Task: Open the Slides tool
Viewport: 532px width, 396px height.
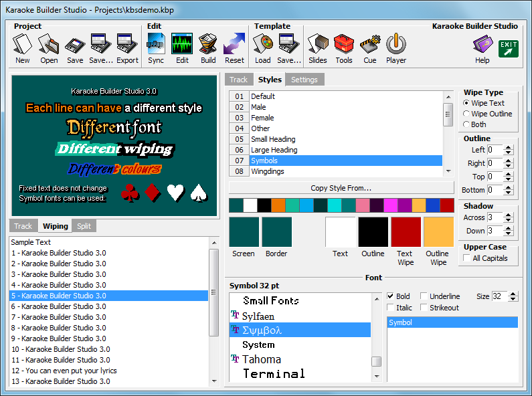Action: pyautogui.click(x=318, y=49)
